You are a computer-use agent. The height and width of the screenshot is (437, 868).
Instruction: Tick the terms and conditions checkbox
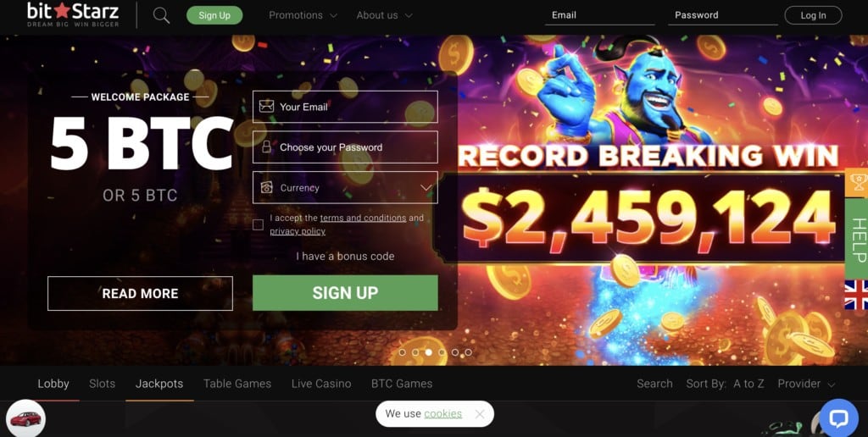click(x=258, y=224)
